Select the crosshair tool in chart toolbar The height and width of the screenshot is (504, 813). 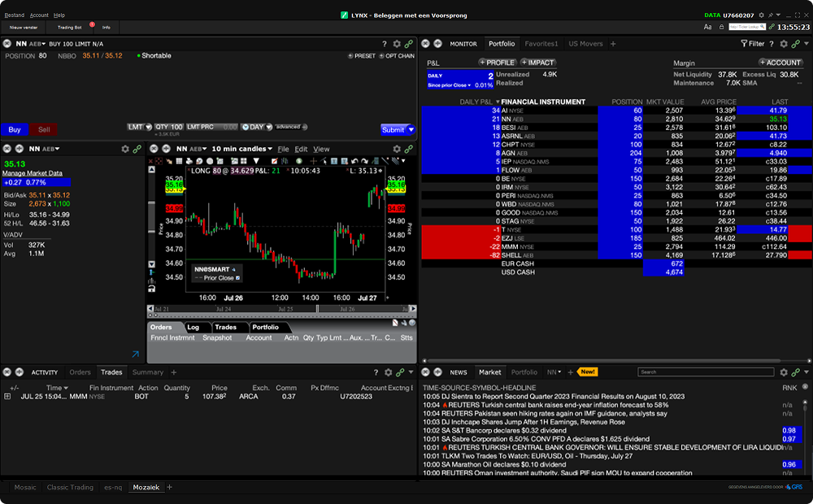pyautogui.click(x=313, y=161)
